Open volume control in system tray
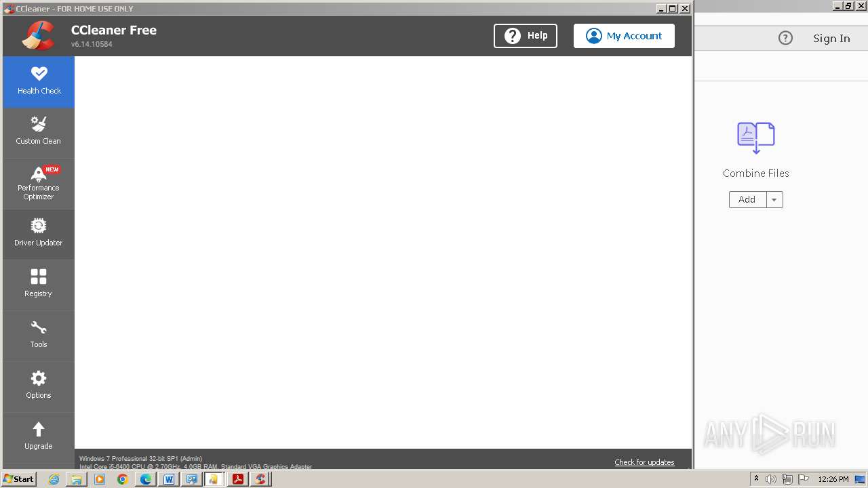The height and width of the screenshot is (488, 868). point(771,479)
